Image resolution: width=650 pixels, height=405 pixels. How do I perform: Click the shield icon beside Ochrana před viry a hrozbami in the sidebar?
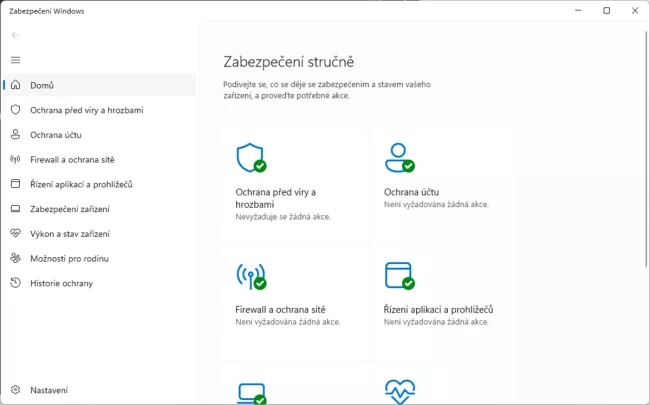click(15, 110)
